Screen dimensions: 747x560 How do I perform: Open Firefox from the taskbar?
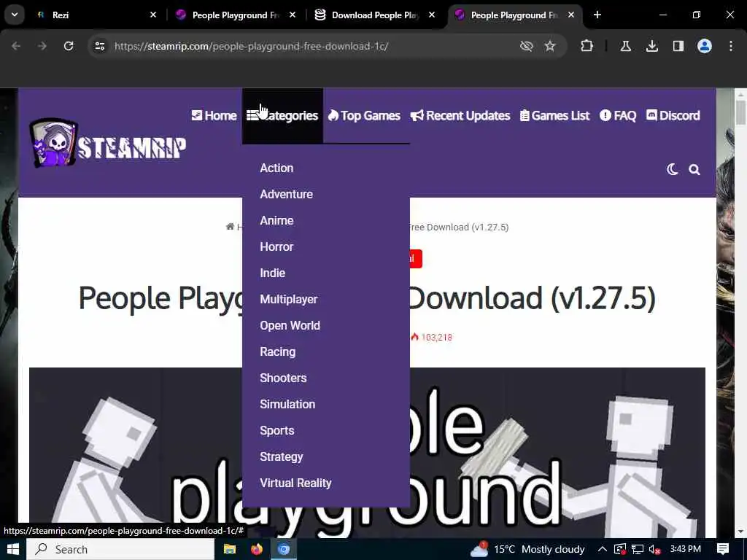point(257,549)
